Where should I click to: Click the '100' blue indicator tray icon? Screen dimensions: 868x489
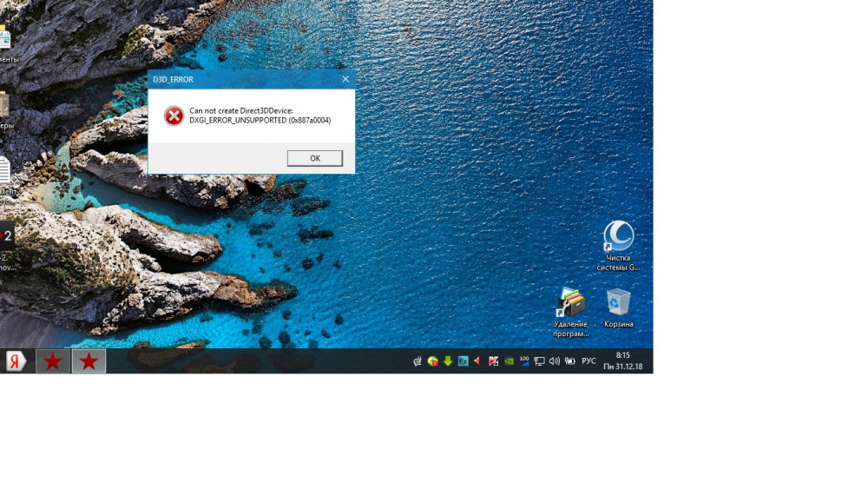(x=523, y=361)
